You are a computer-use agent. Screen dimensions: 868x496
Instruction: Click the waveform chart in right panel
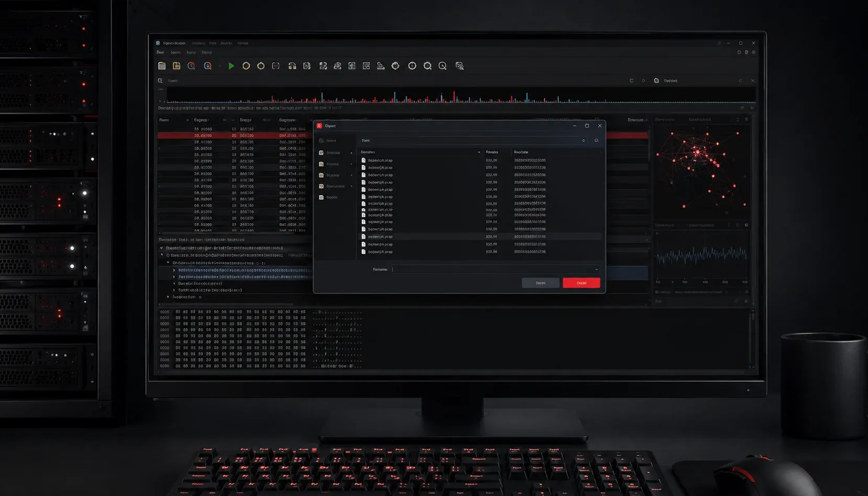click(x=701, y=255)
